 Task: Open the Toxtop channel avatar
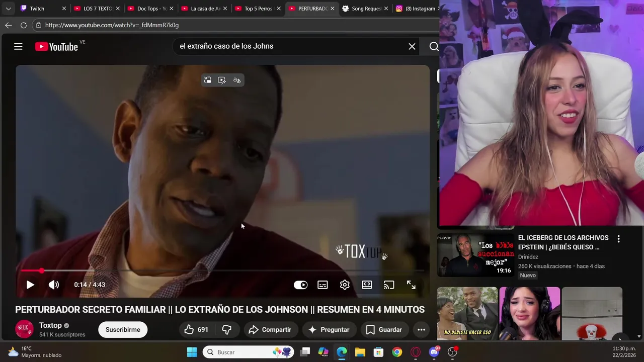[x=24, y=329]
